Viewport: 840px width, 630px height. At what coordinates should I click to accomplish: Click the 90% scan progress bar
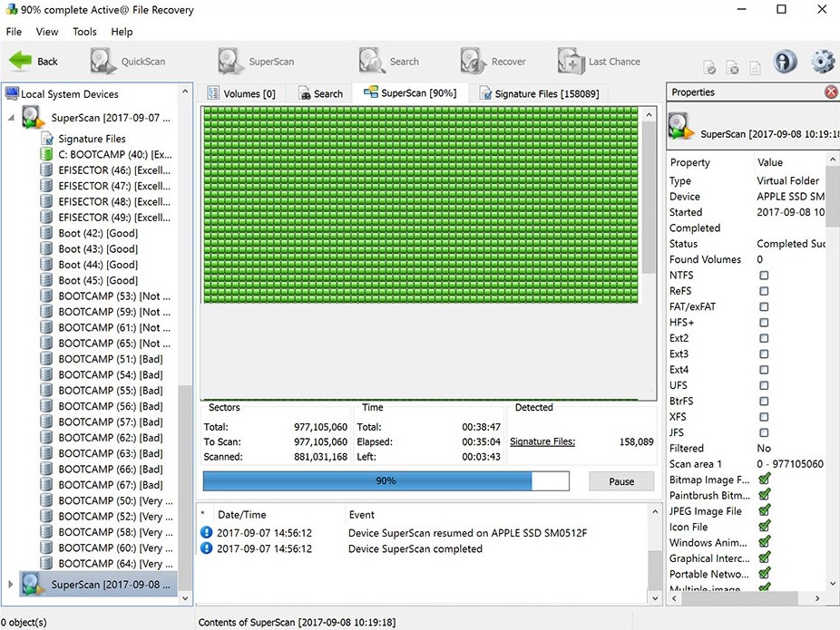pos(386,480)
